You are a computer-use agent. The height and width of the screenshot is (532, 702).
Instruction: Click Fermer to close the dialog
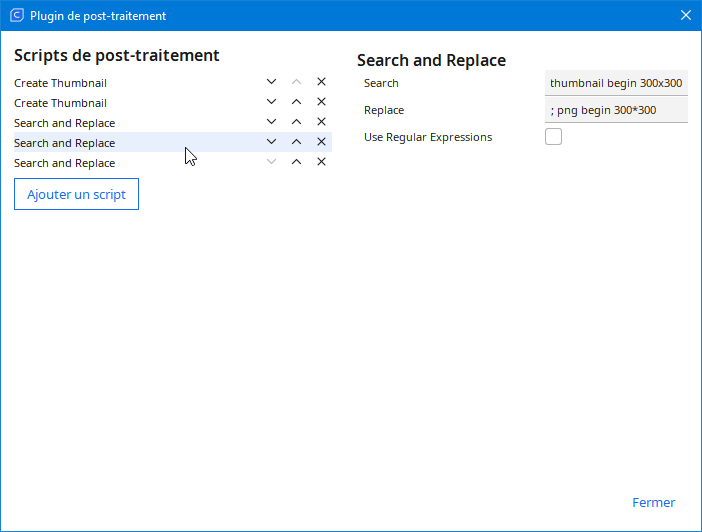click(653, 503)
